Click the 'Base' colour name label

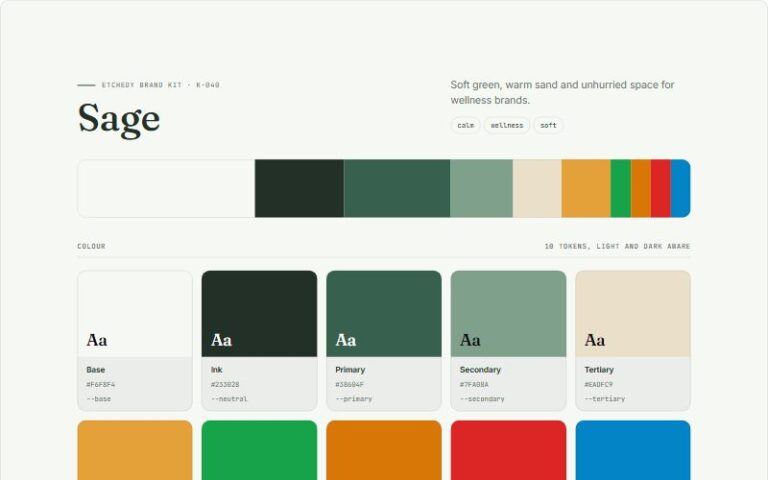tap(96, 369)
